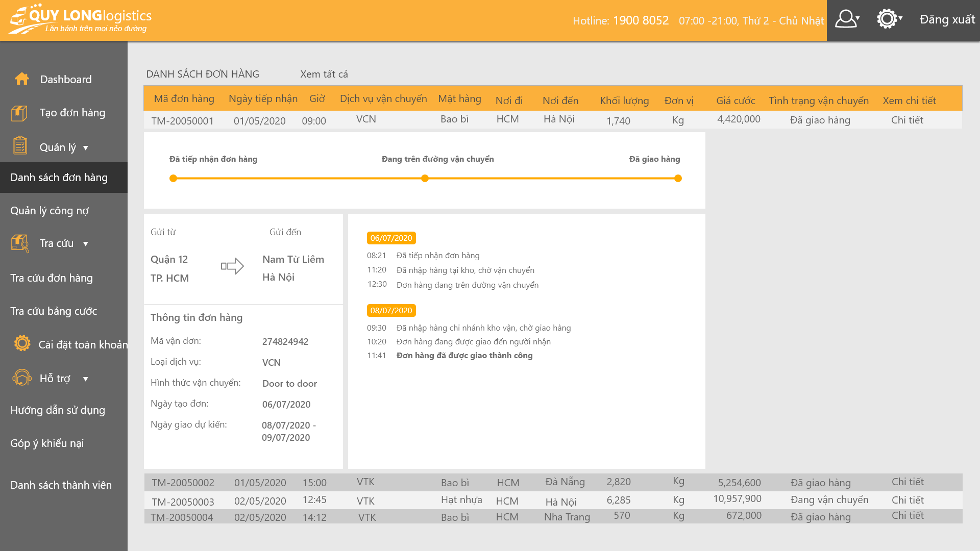This screenshot has width=980, height=551.
Task: Open Góp ý khiếu nại menu item
Action: [x=47, y=443]
